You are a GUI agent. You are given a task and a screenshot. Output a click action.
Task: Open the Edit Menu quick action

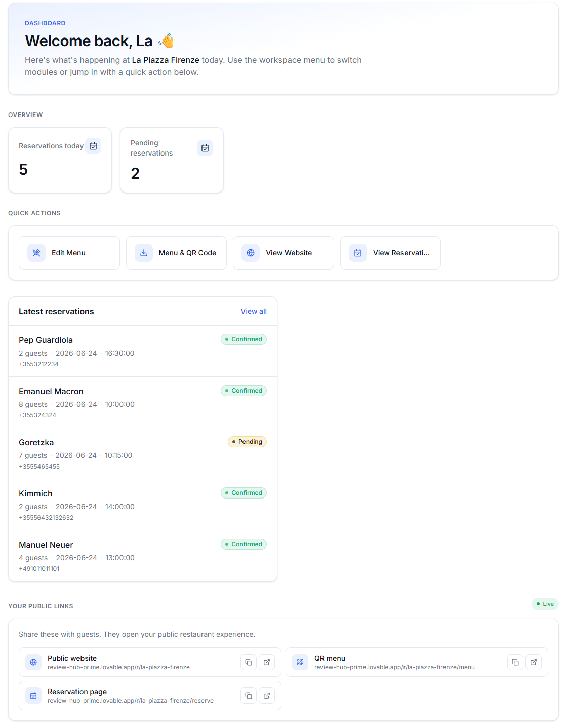point(69,253)
